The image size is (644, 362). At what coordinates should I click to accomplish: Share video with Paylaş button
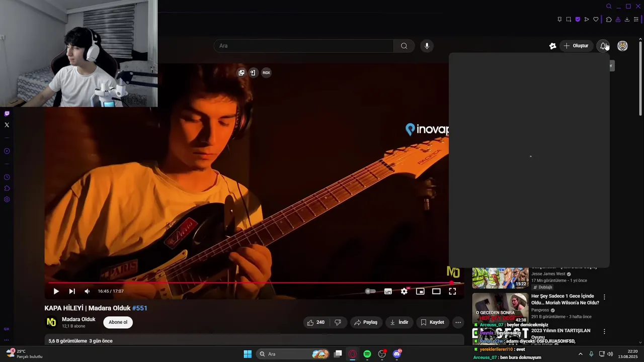[366, 322]
